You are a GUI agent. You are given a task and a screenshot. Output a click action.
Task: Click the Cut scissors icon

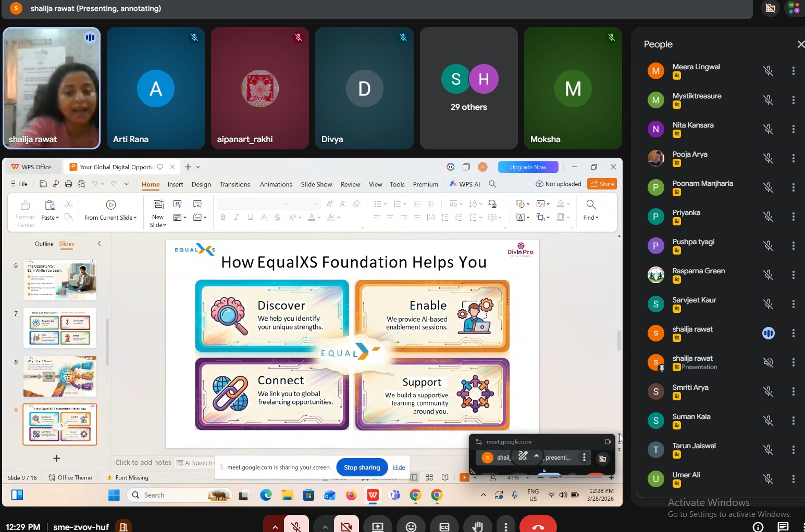[68, 204]
